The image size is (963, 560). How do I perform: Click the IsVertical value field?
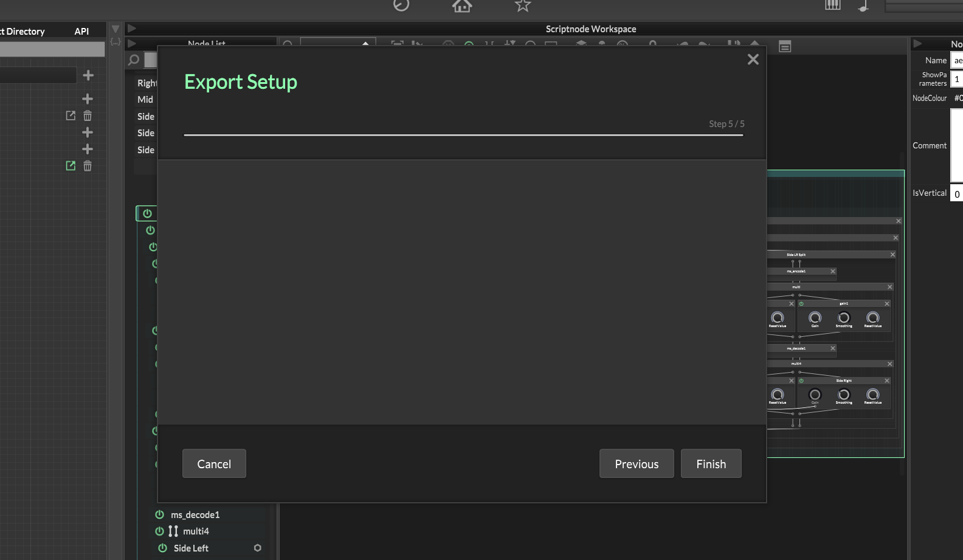point(956,193)
